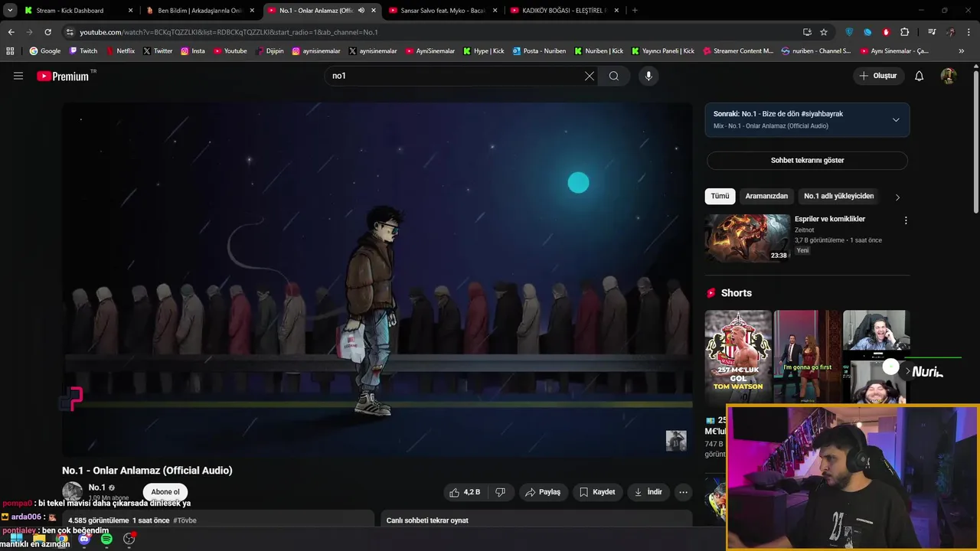Mute the No.1 tab audio icon
This screenshot has width=980, height=551.
(361, 11)
